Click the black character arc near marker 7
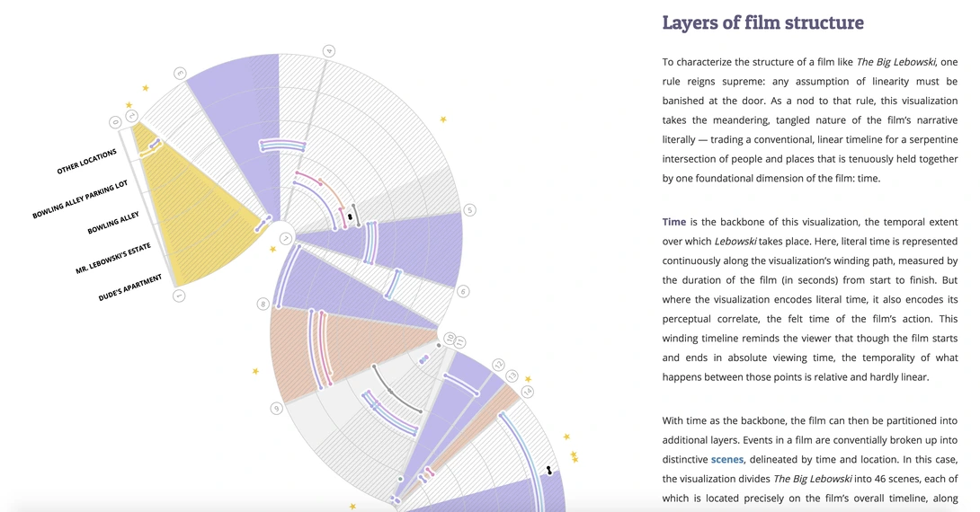 [x=350, y=216]
